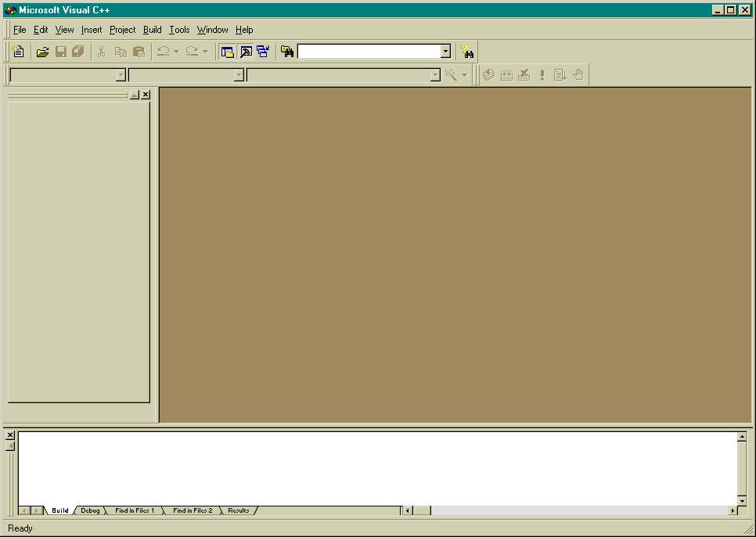Image resolution: width=756 pixels, height=537 pixels.
Task: Open the WizardBar actions dropdown arrow
Action: pos(464,74)
